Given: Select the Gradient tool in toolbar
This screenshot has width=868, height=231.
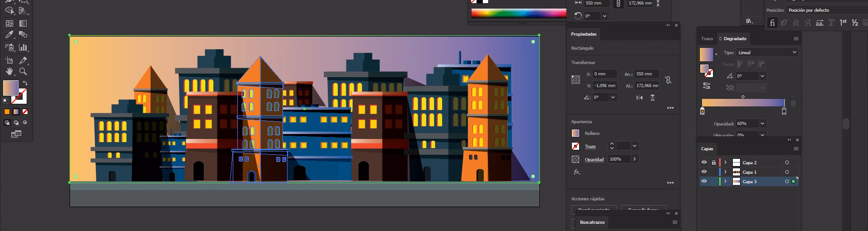Looking at the screenshot, I should point(23,23).
